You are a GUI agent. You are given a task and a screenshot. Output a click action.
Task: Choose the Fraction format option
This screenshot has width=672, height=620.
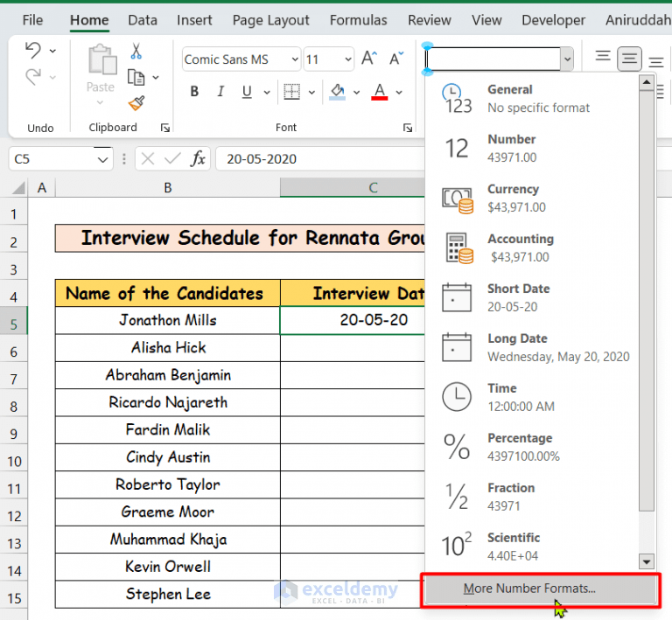click(532, 496)
